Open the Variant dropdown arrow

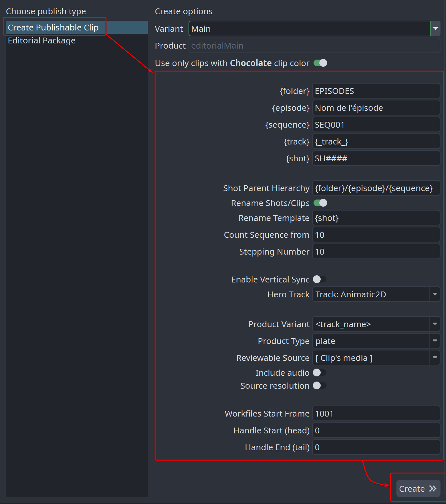pos(435,29)
